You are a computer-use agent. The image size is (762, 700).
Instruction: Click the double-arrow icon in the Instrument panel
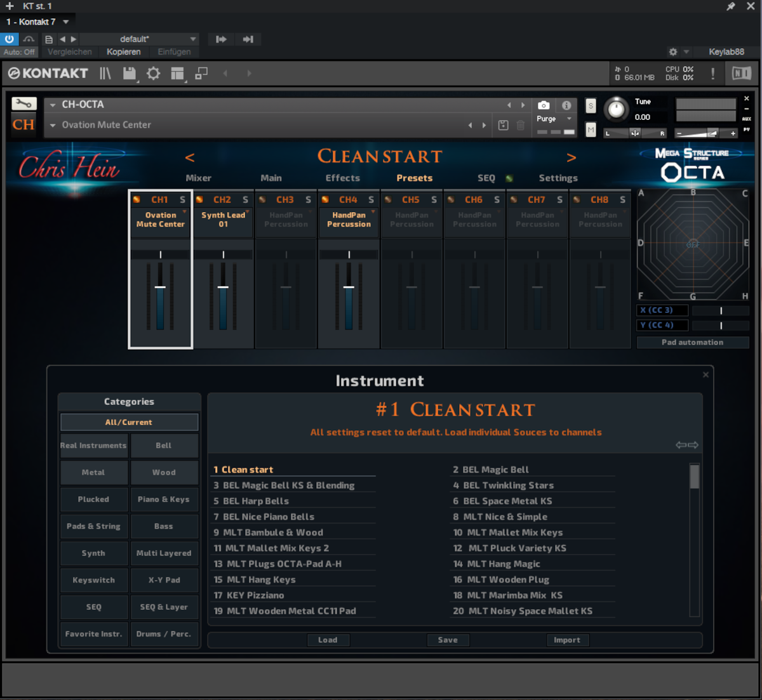pos(687,445)
